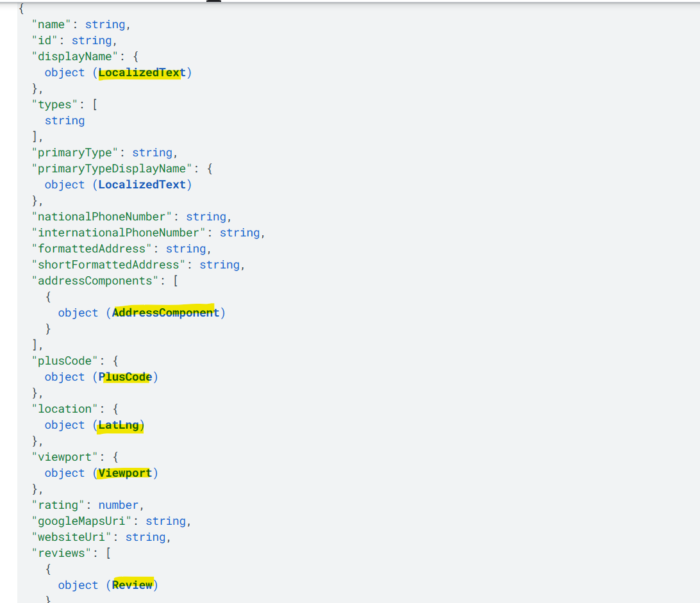Click the "reviews" field key

(61, 554)
